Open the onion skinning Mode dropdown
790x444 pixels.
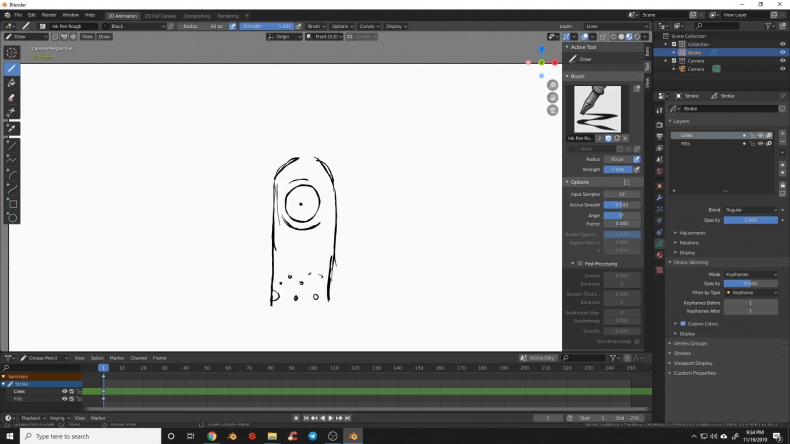coord(750,274)
